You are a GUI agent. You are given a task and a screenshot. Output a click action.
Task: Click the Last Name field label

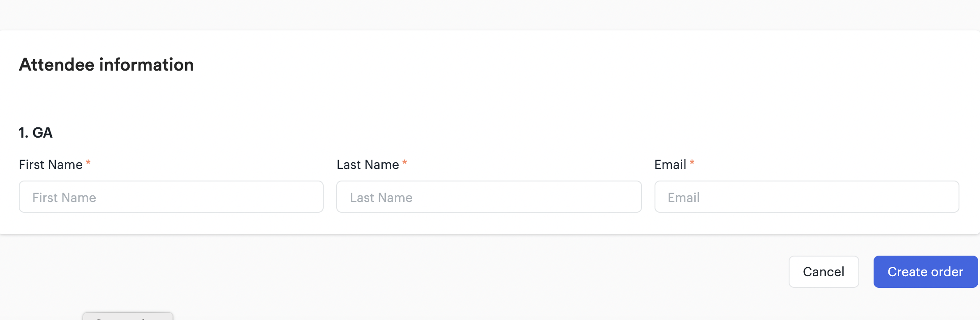[x=367, y=164]
